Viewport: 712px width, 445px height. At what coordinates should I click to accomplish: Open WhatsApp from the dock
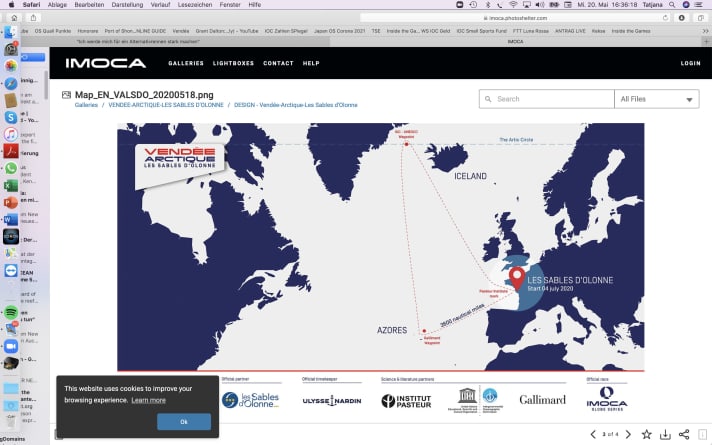click(x=10, y=168)
